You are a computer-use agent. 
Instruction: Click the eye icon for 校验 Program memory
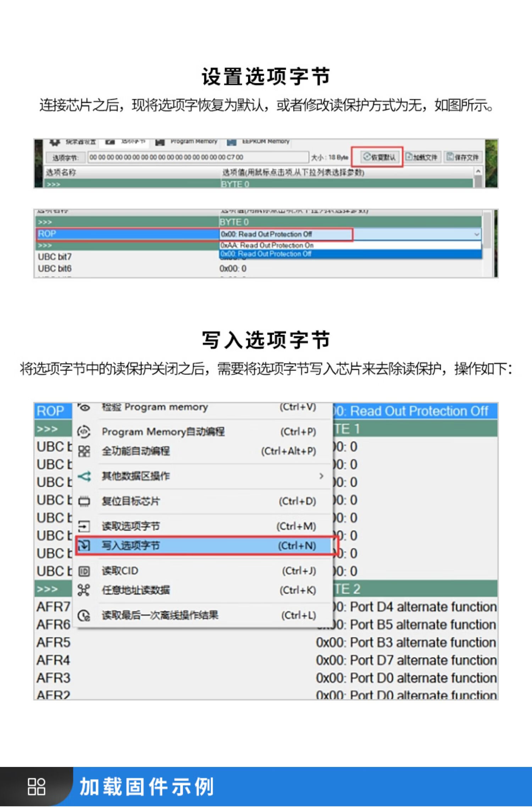coord(84,407)
